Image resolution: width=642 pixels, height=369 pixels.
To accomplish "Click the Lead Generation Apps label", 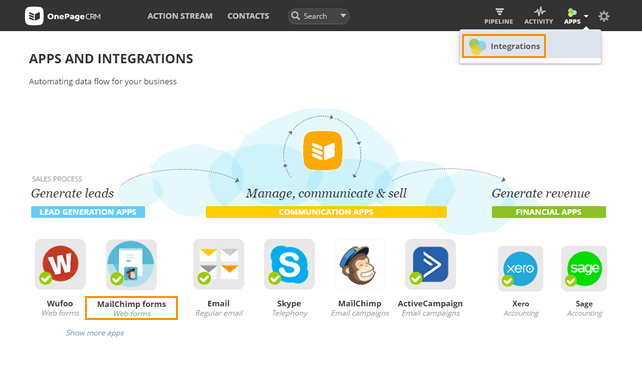I will pyautogui.click(x=88, y=212).
